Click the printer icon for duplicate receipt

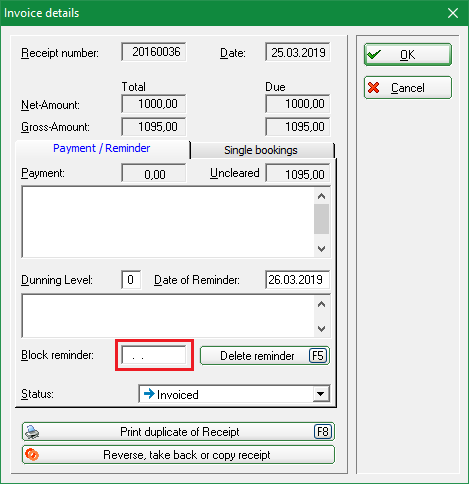[32, 432]
